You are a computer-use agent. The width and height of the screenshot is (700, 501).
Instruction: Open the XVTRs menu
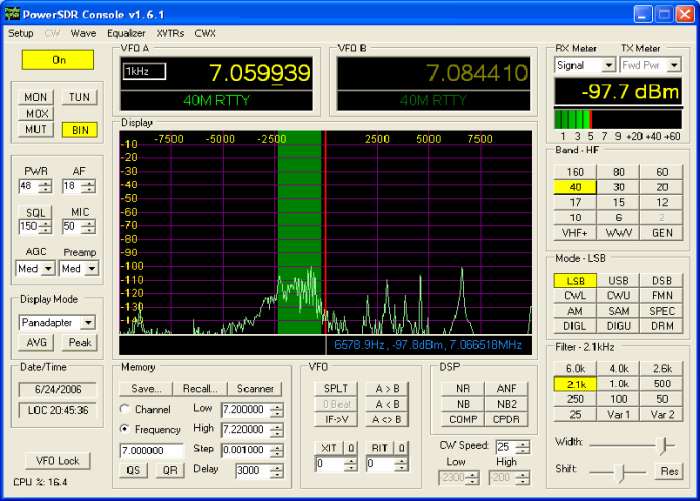point(170,33)
